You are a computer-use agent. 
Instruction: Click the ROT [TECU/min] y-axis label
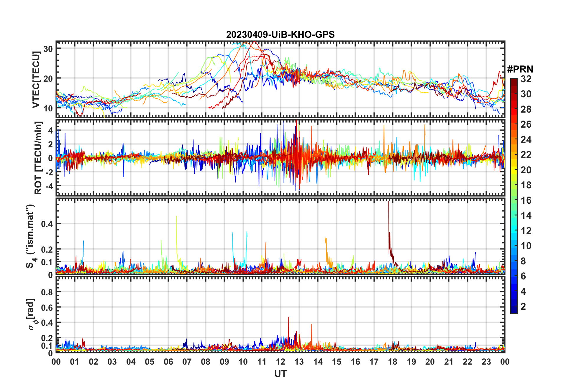click(38, 158)
